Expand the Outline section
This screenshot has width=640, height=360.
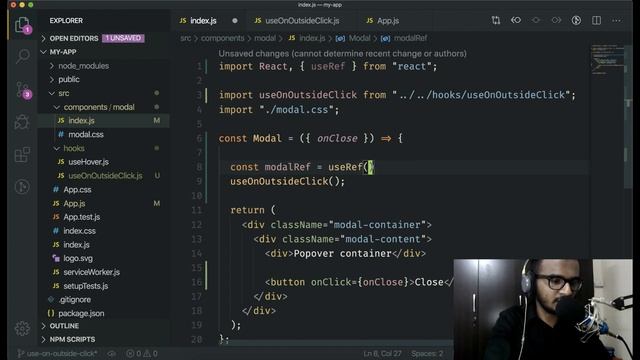64,326
